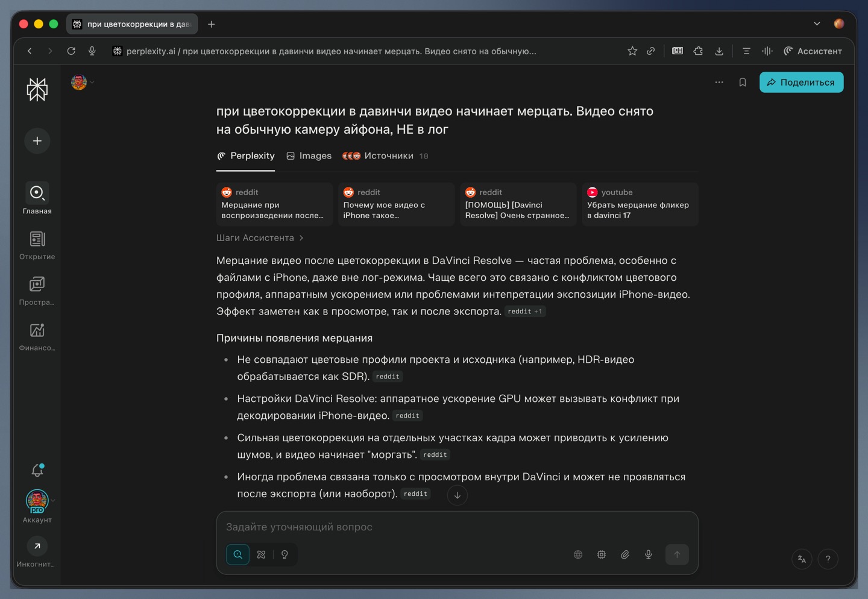This screenshot has width=868, height=599.
Task: Open the Ассистент panel
Action: pos(813,51)
